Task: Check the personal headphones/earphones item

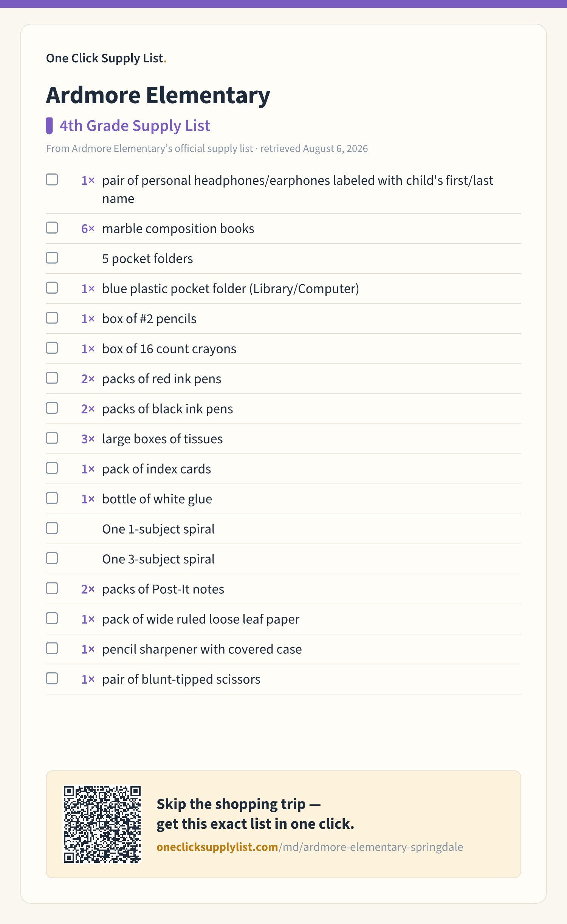Action: click(x=52, y=180)
